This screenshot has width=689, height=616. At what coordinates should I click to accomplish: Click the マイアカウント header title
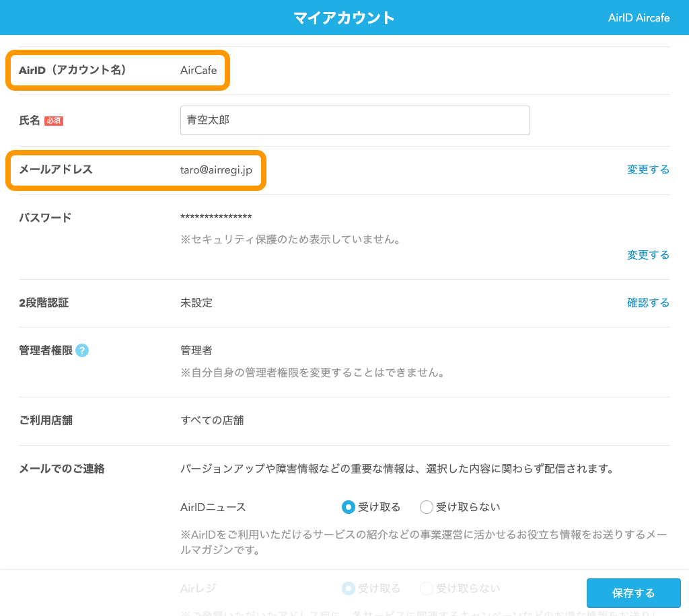[344, 17]
